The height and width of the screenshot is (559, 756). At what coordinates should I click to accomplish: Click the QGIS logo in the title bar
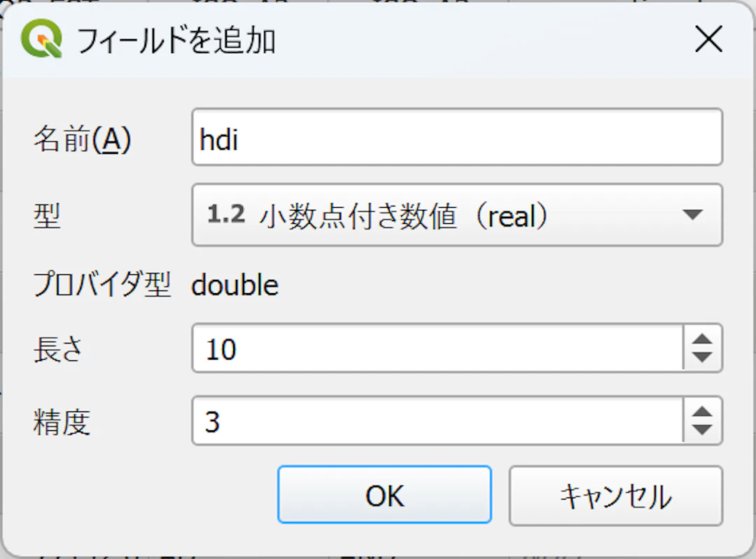[x=41, y=38]
